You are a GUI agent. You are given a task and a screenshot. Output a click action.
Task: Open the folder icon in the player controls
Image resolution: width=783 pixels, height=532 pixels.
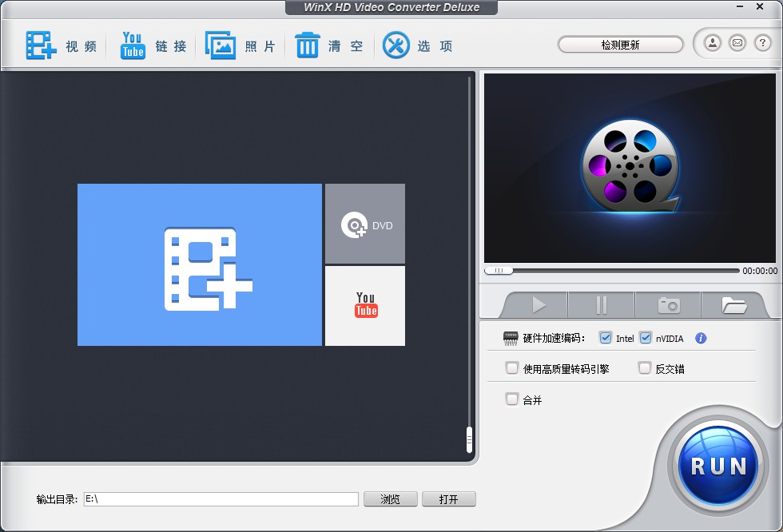click(x=734, y=304)
